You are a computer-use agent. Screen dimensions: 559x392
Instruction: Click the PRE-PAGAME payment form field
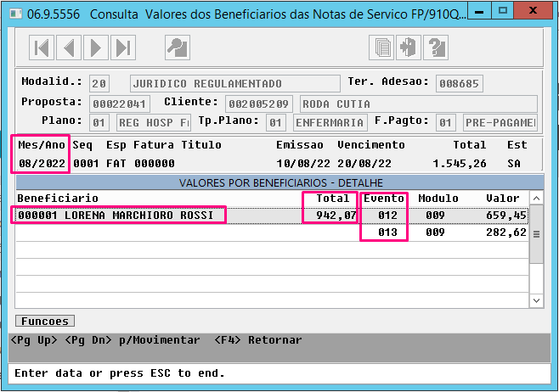point(500,122)
